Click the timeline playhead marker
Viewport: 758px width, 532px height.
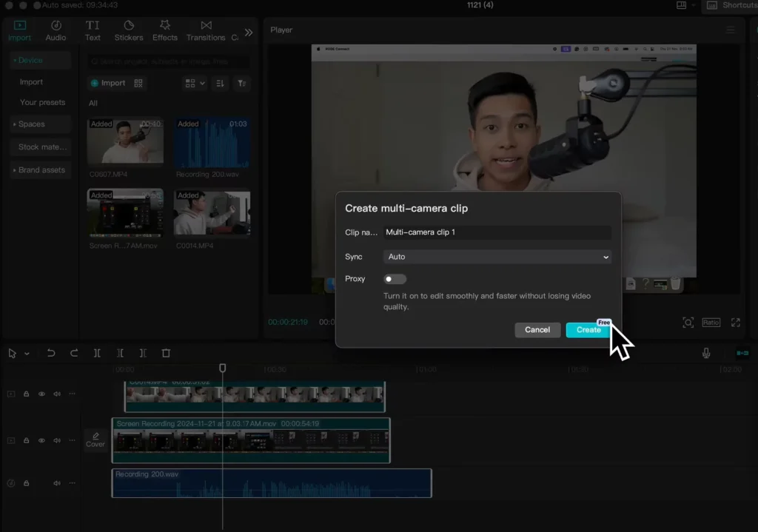[x=222, y=368]
